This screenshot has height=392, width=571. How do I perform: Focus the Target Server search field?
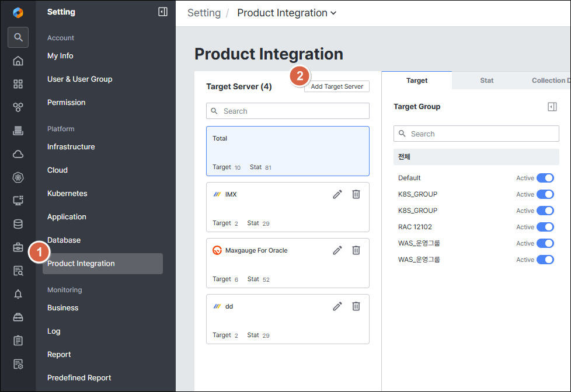tap(288, 111)
